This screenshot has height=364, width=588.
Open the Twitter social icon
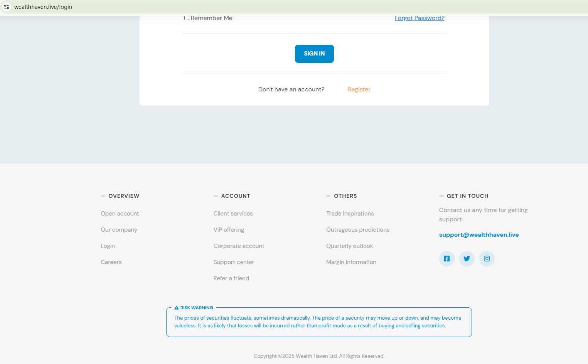467,259
